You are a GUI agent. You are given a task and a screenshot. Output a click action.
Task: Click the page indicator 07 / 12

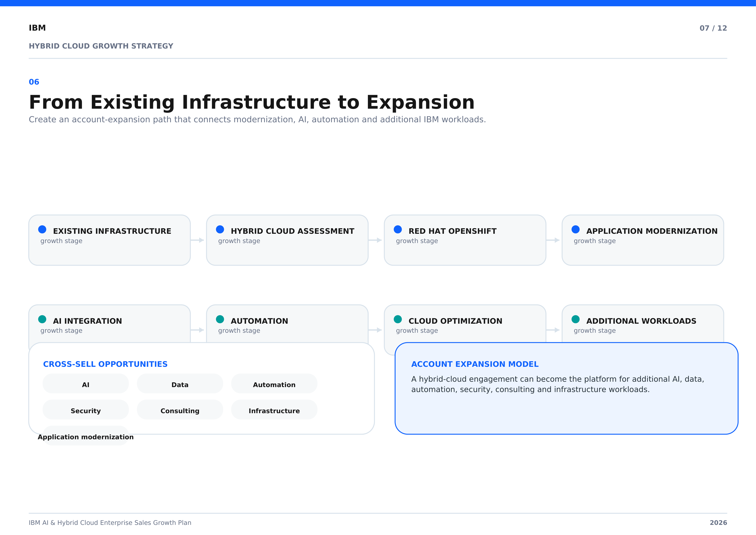[713, 28]
